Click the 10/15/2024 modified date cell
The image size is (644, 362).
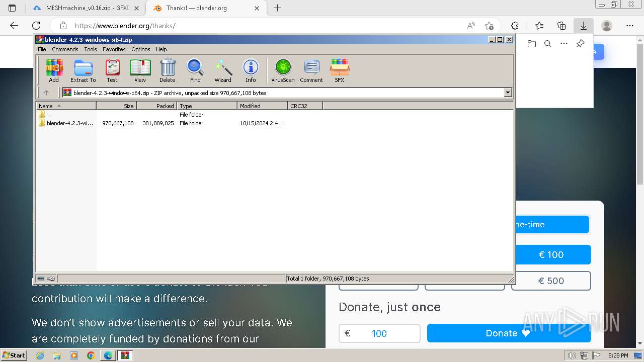click(262, 123)
